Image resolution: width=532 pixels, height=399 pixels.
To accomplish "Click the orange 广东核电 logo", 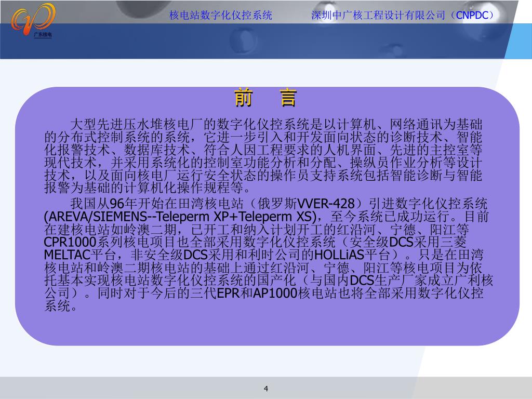I will click(33, 20).
